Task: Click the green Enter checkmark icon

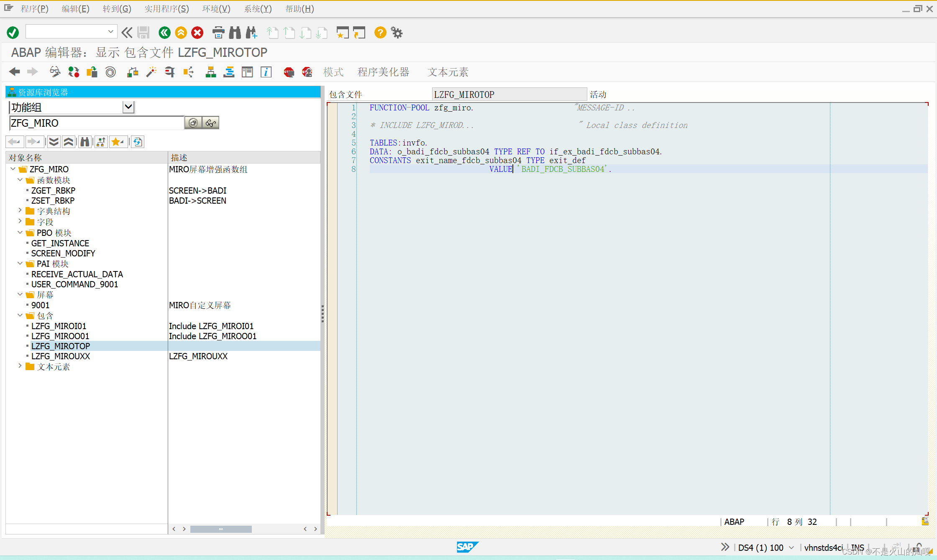Action: tap(13, 32)
